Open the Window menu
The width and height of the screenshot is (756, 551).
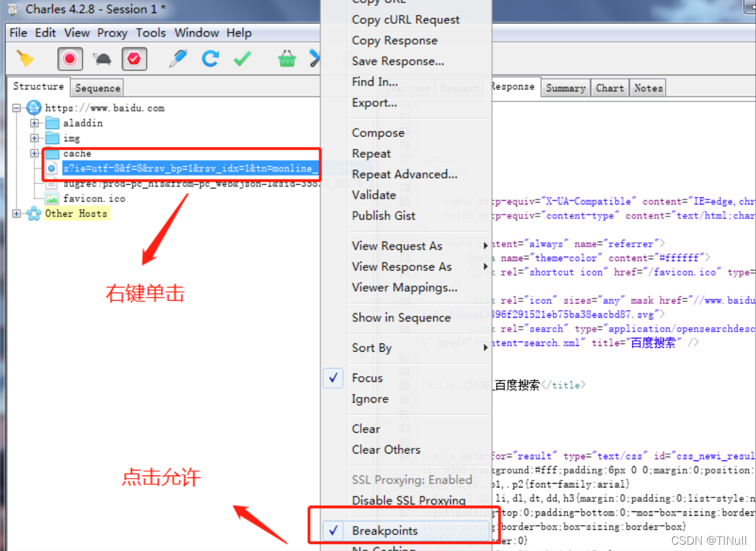(x=197, y=33)
